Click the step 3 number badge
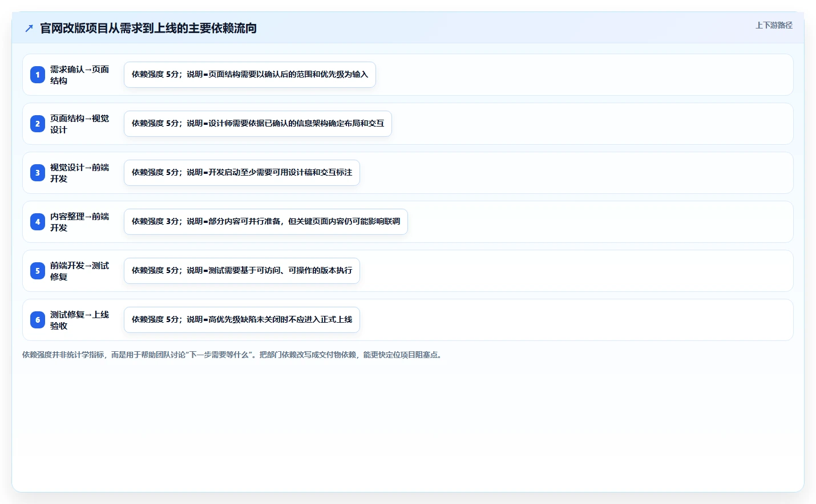Image resolution: width=816 pixels, height=504 pixels. (x=38, y=173)
